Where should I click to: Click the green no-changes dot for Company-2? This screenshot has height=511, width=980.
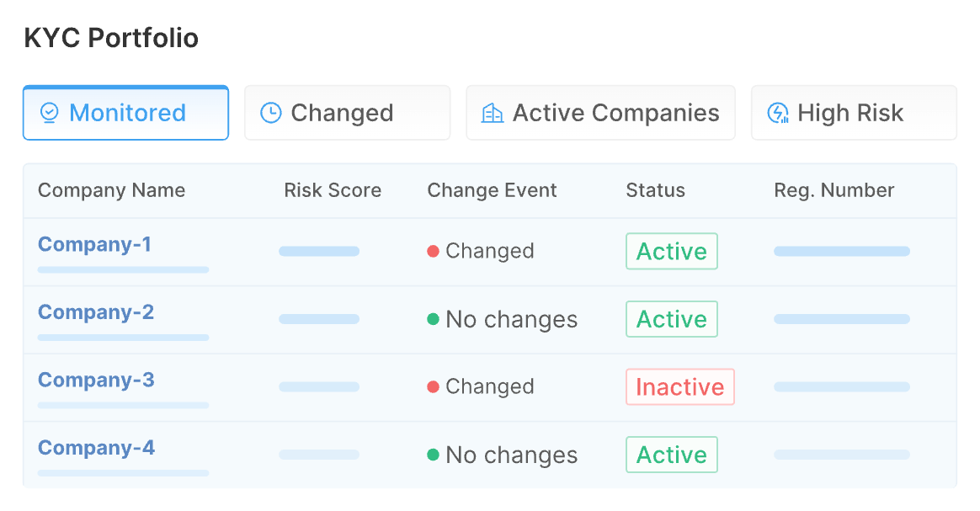(433, 319)
